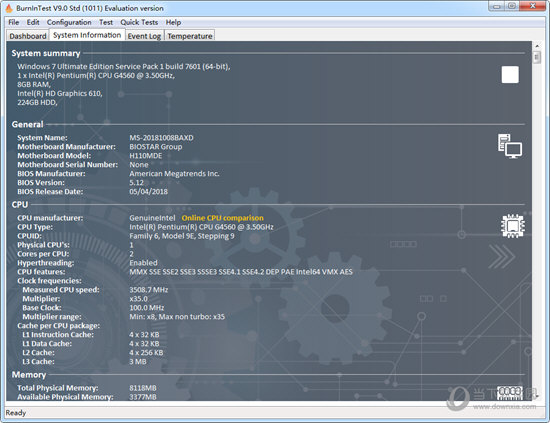Open the Help menu
Viewport: 550px width, 423px height.
tap(173, 22)
